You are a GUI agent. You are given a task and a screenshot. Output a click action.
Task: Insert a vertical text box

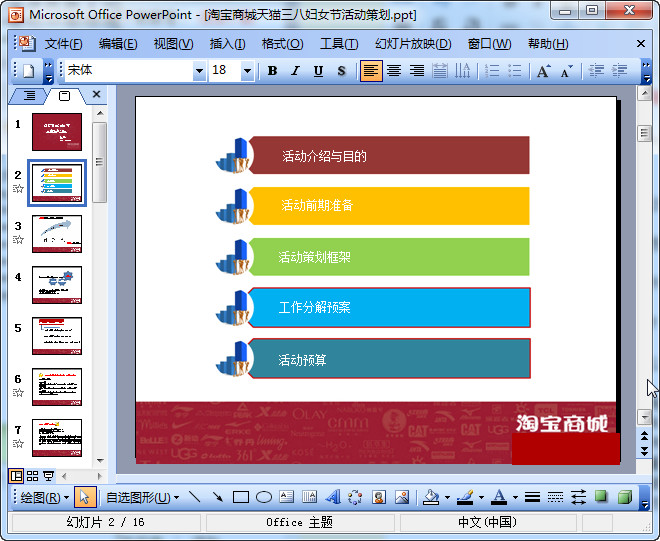pyautogui.click(x=309, y=497)
